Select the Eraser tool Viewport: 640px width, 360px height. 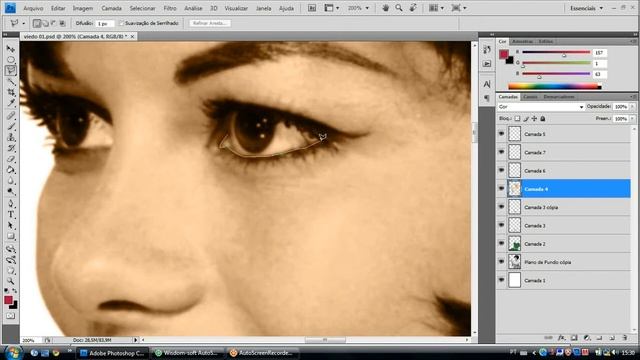pos(11,159)
